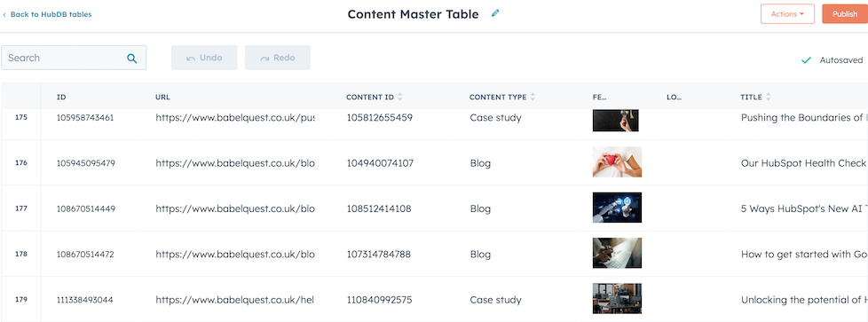The height and width of the screenshot is (322, 868).
Task: Click Content ID 105812655459
Action: point(379,117)
